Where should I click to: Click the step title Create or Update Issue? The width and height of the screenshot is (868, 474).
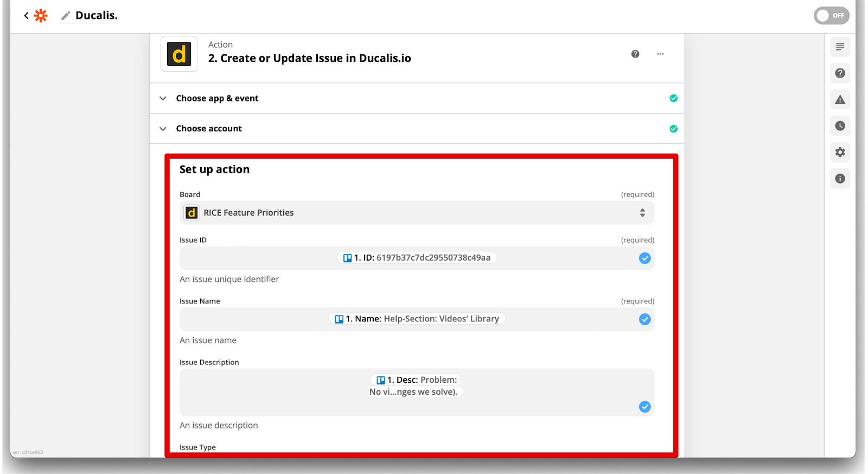[x=309, y=58]
